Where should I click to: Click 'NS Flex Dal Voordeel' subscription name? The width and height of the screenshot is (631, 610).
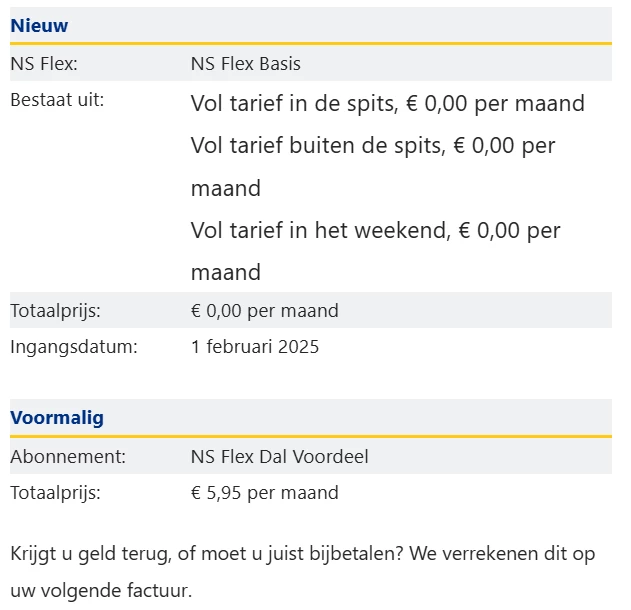(279, 456)
